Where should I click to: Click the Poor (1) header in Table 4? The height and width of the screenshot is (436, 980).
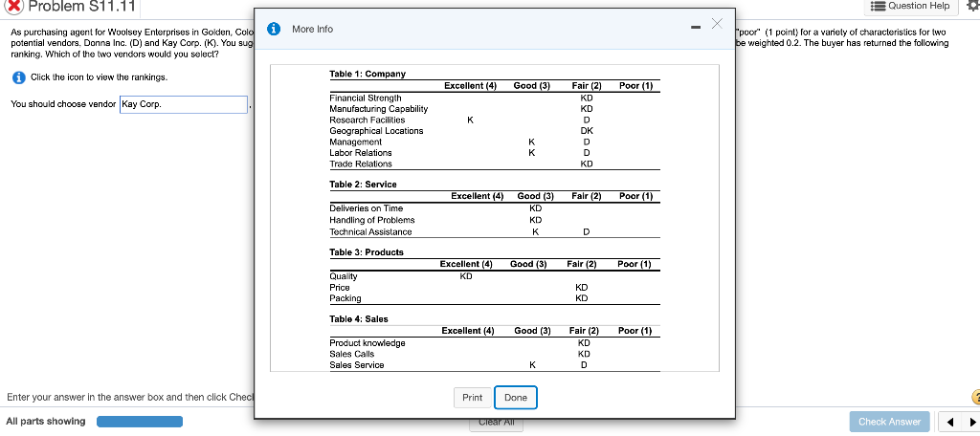[x=635, y=331]
